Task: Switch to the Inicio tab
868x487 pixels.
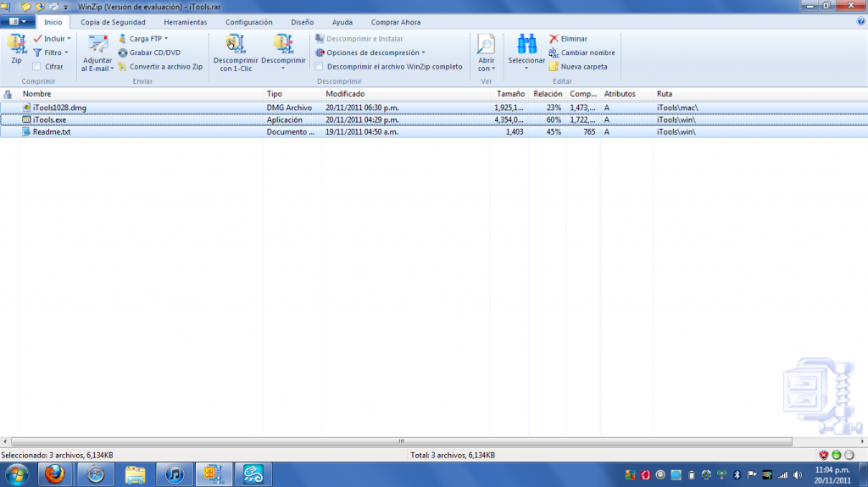Action: (x=53, y=22)
